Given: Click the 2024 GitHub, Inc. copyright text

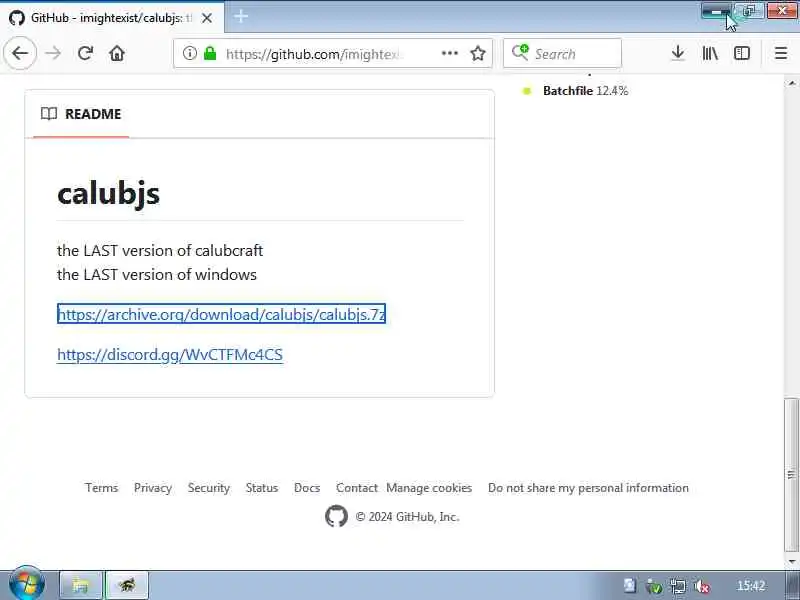Looking at the screenshot, I should click(408, 517).
